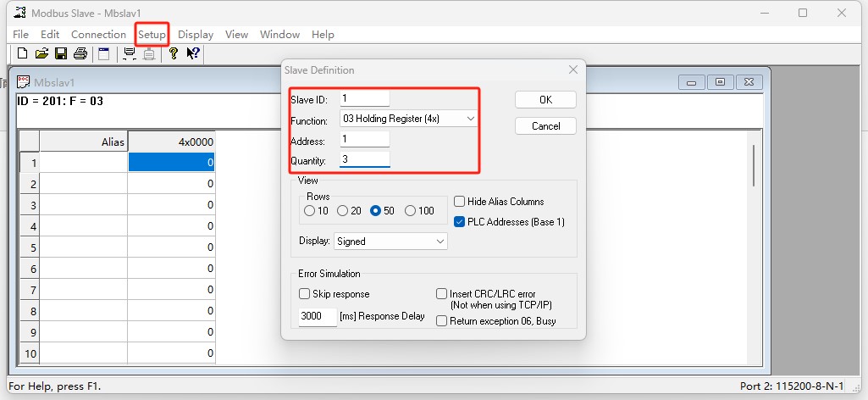This screenshot has height=400, width=868.
Task: Open the Display Signed dropdown
Action: (x=391, y=241)
